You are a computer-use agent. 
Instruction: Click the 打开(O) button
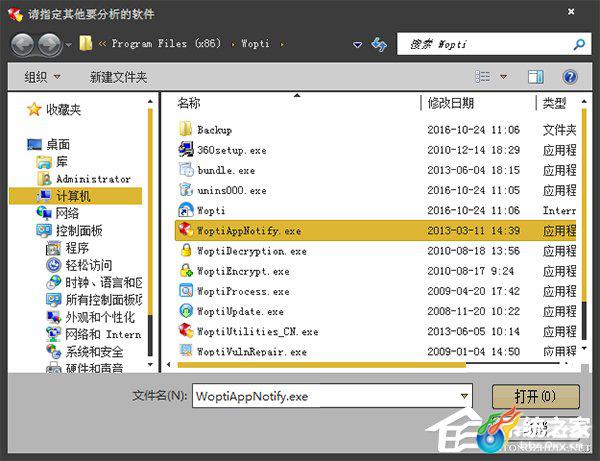pyautogui.click(x=535, y=396)
